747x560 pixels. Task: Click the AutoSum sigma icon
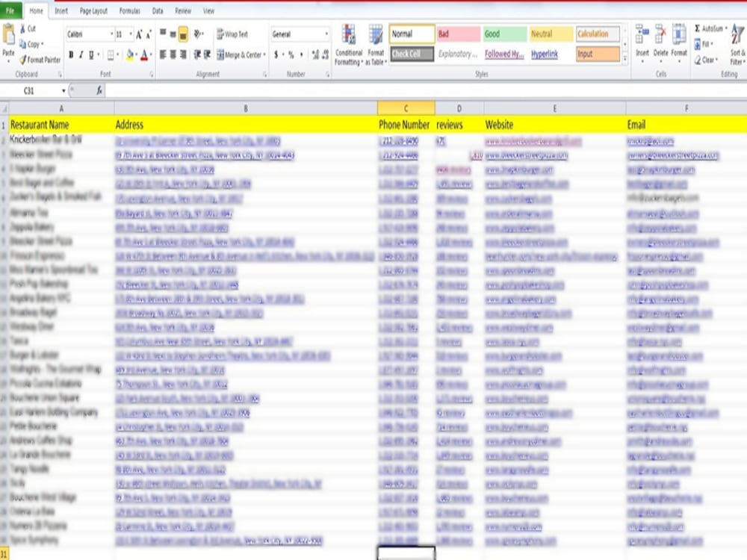[698, 28]
